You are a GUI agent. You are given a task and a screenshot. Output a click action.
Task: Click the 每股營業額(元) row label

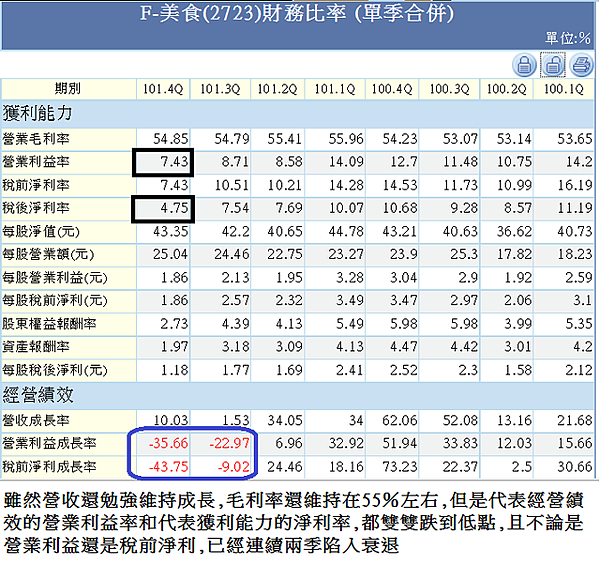pyautogui.click(x=48, y=254)
